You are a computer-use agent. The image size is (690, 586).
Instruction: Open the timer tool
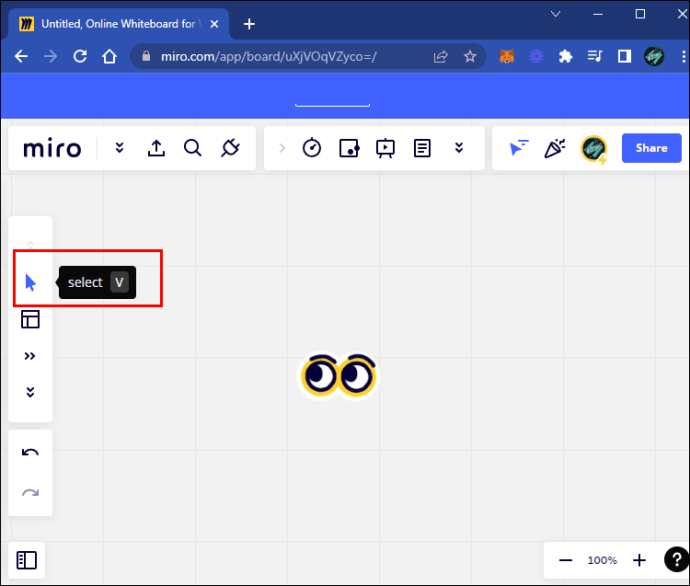coord(312,148)
